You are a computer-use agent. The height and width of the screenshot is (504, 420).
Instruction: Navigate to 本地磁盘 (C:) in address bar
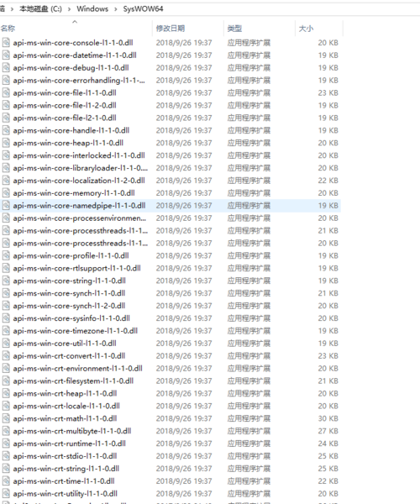(x=40, y=9)
